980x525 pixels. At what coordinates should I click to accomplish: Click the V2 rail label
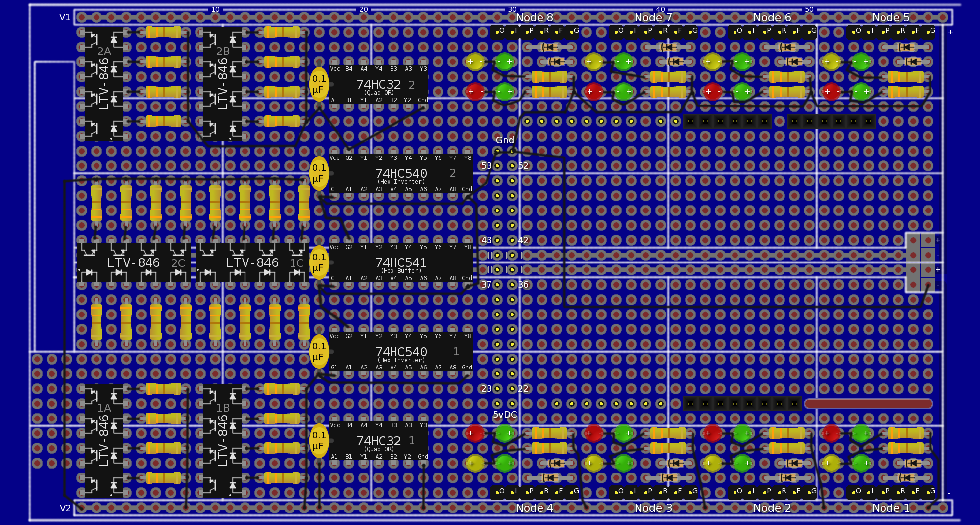pos(65,508)
